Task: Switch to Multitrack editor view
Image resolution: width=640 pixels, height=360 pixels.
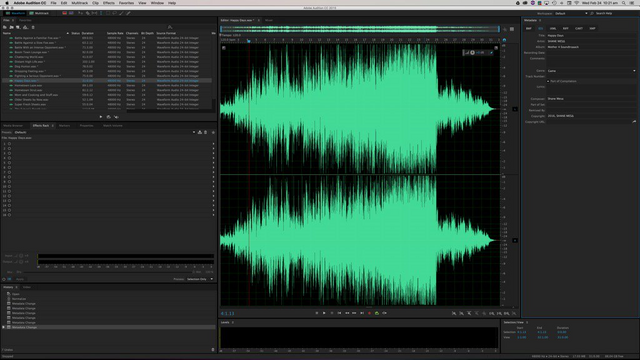Action: click(x=39, y=13)
